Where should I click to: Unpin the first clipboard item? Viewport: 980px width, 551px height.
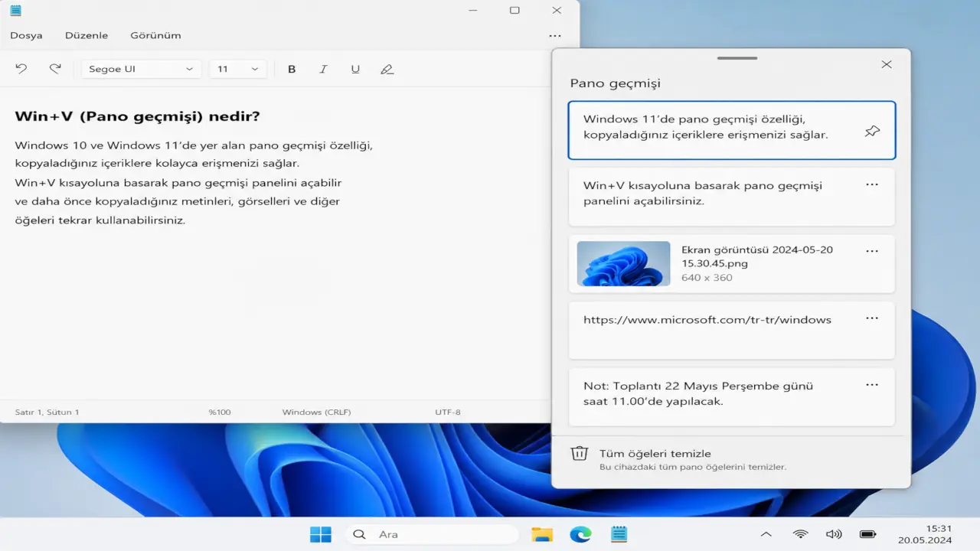872,132
